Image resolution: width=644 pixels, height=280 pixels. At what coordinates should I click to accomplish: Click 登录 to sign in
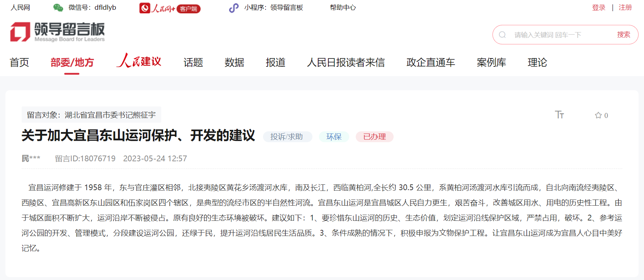[x=599, y=8]
